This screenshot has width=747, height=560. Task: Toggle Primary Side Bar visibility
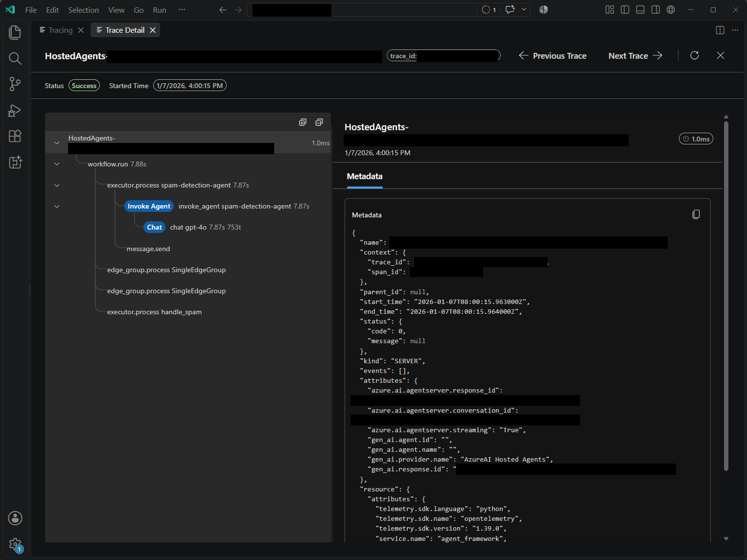(x=625, y=10)
